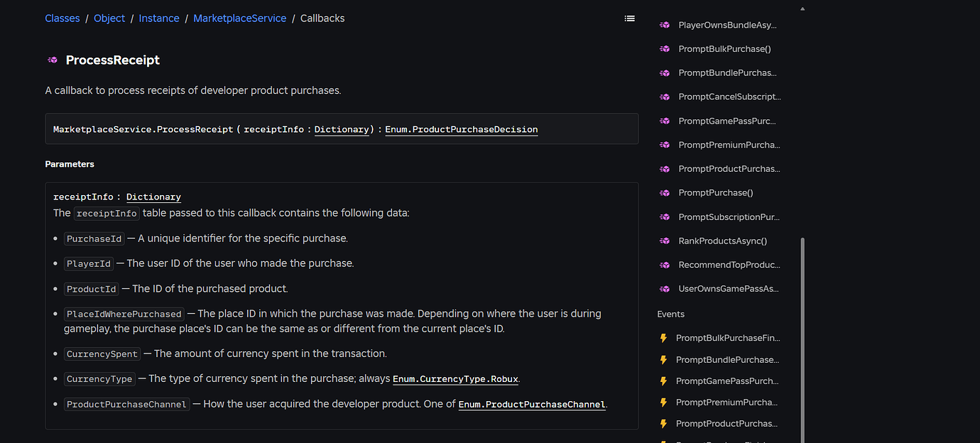The height and width of the screenshot is (443, 980).
Task: Click the cube icon next to PromptBundlePurchas...
Action: [665, 73]
